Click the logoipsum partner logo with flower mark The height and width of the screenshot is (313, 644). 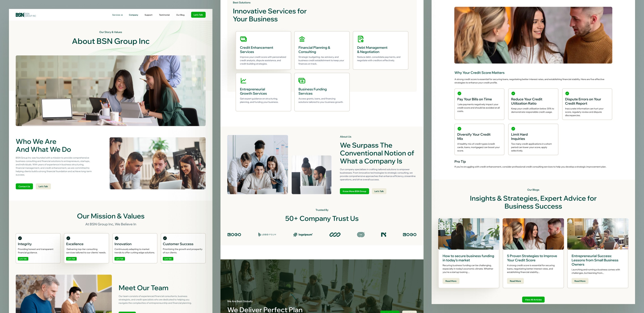click(x=303, y=235)
